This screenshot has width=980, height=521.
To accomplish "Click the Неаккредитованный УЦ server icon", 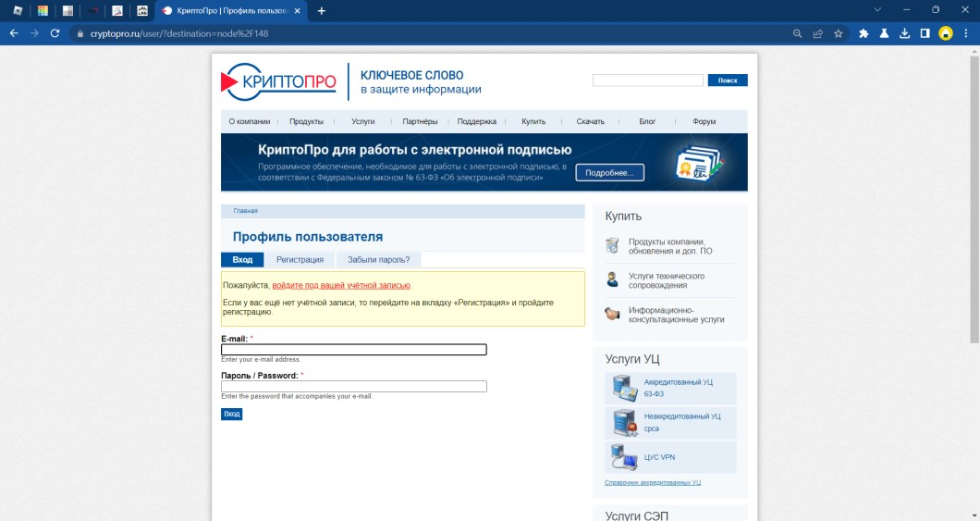I will pos(624,422).
